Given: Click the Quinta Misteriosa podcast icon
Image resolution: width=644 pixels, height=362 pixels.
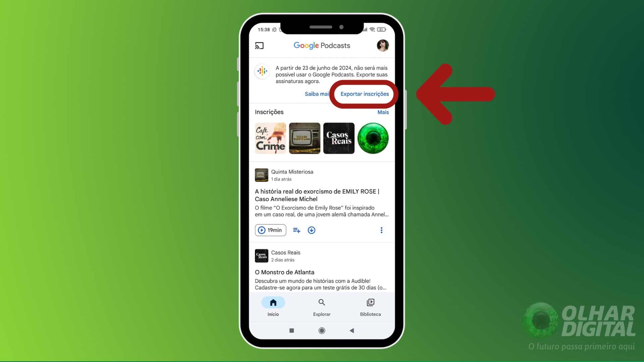Looking at the screenshot, I should coord(304,138).
